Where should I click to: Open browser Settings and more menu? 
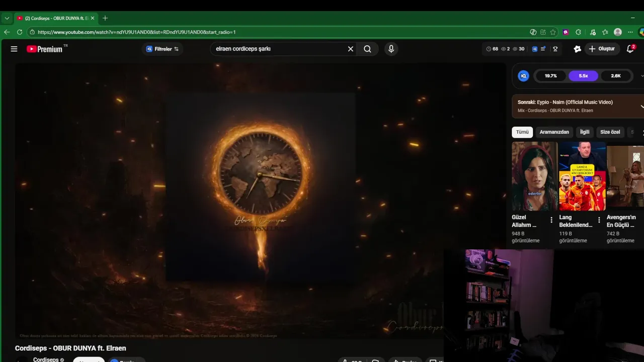(x=630, y=32)
